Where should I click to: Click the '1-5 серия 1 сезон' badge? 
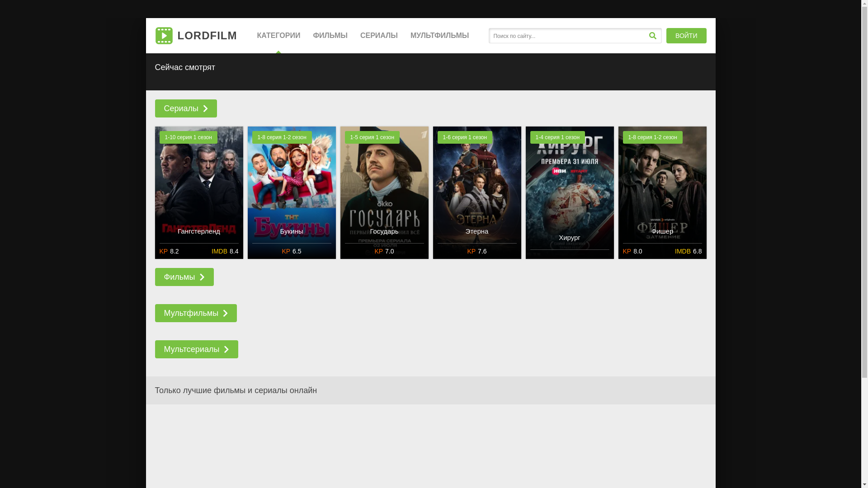372,137
